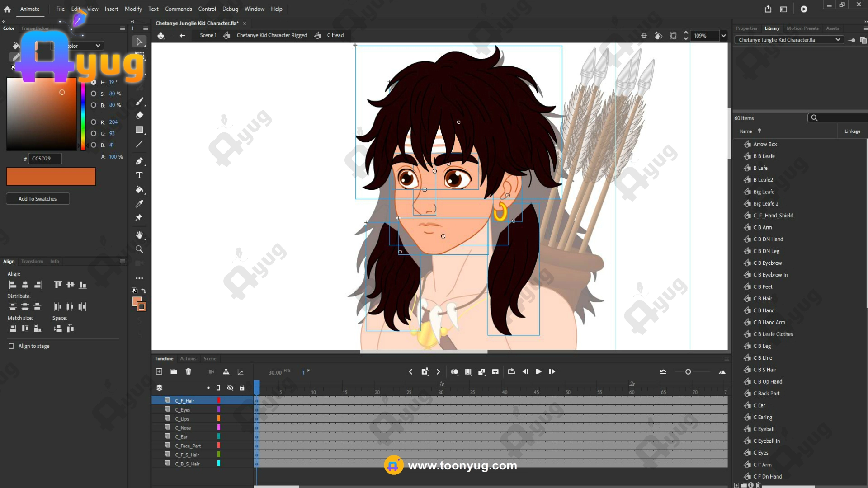Select the Red channel radio button
This screenshot has height=488, width=868.
pos(94,122)
